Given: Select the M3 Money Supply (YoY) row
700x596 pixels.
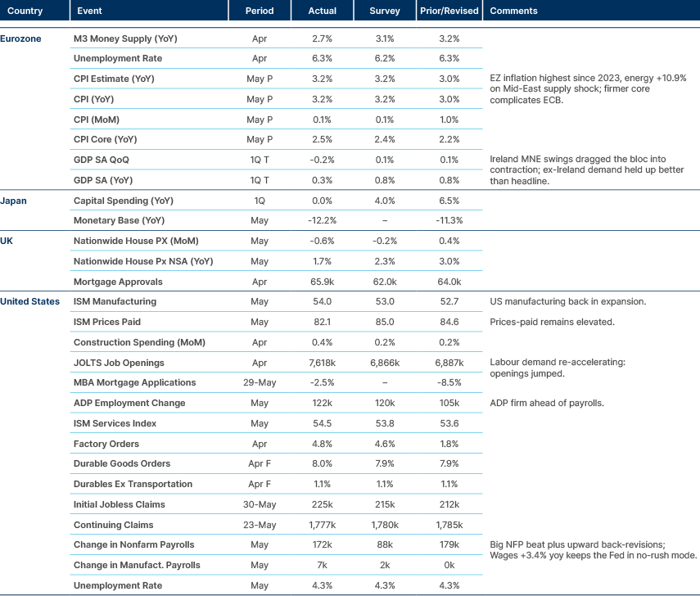Looking at the screenshot, I should 276,38.
